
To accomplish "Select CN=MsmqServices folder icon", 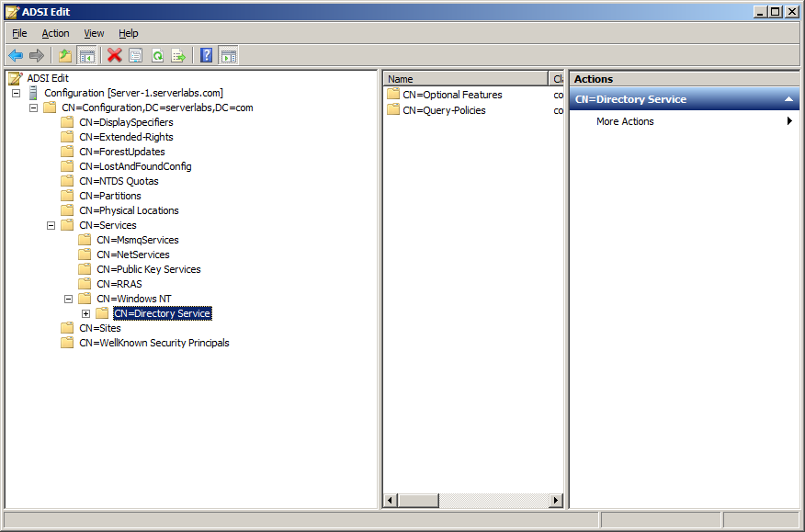I will point(85,240).
